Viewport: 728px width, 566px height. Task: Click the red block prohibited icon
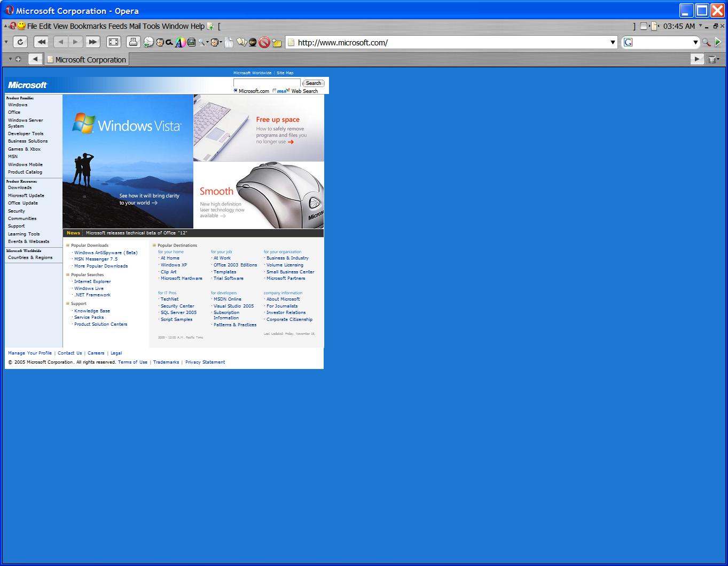point(264,43)
